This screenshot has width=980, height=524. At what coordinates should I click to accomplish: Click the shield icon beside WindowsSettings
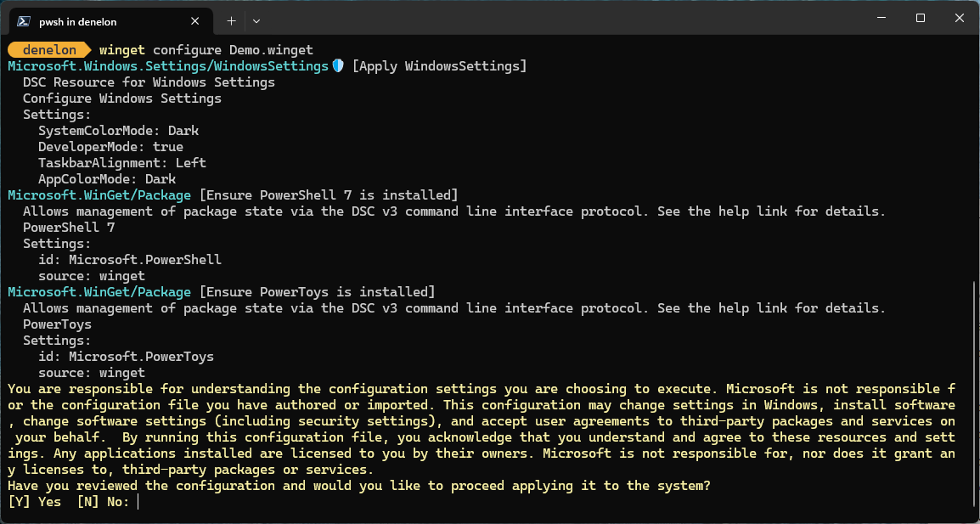338,66
